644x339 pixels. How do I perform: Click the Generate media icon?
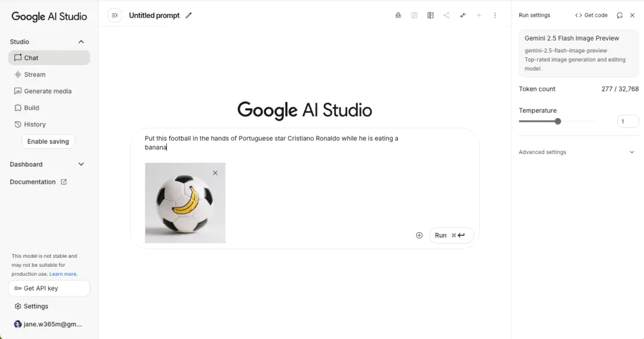point(18,91)
